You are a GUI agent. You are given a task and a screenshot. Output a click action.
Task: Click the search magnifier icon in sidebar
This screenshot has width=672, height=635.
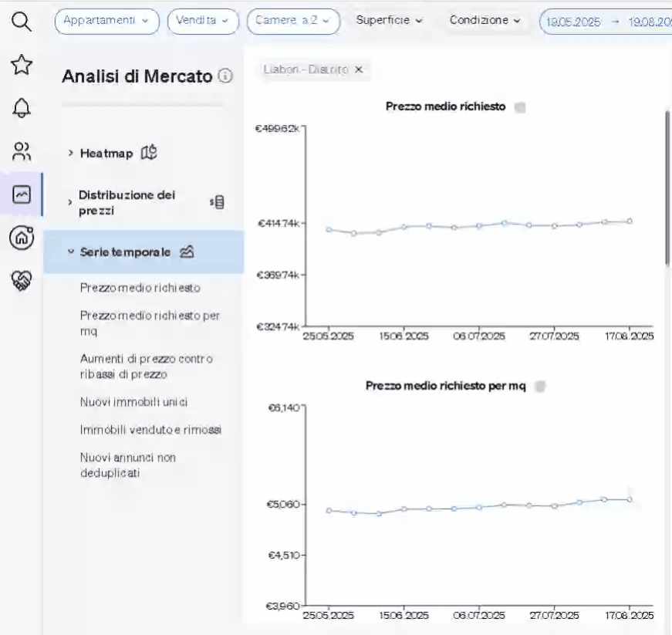(22, 22)
